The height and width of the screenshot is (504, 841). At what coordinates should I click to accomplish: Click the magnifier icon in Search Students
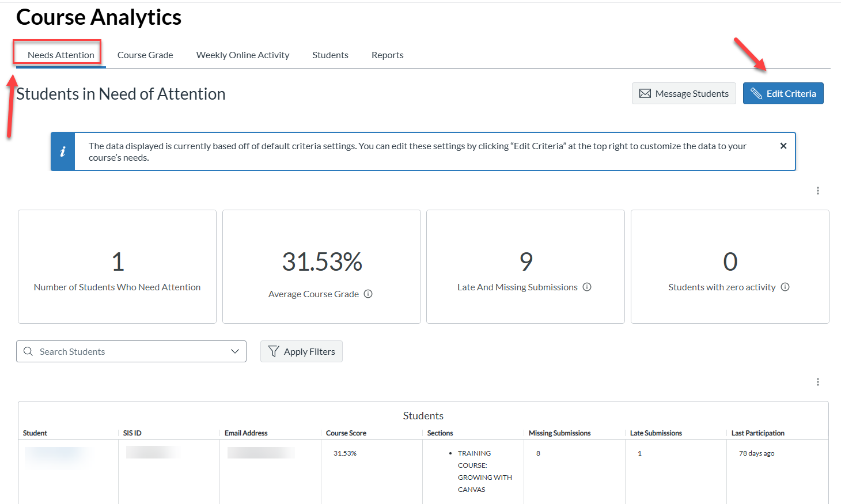click(x=28, y=351)
